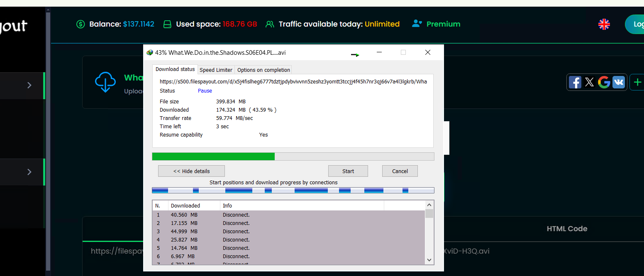This screenshot has width=644, height=276.
Task: Click the VK share icon
Action: coord(618,82)
